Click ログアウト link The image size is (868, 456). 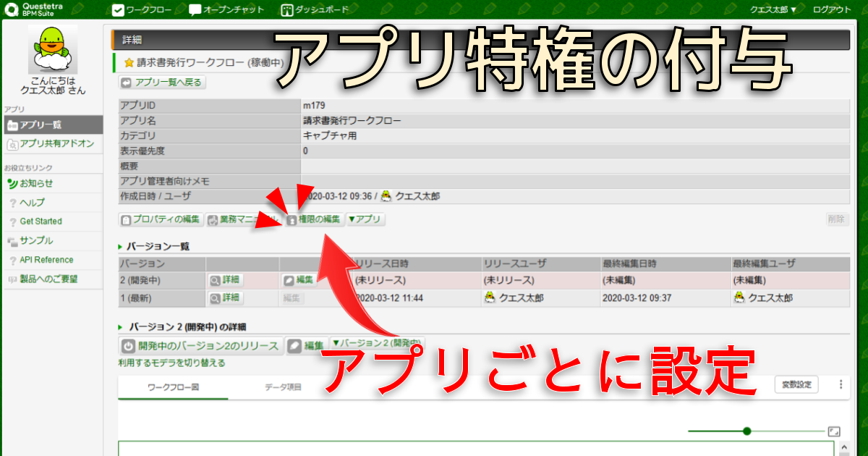[x=832, y=10]
